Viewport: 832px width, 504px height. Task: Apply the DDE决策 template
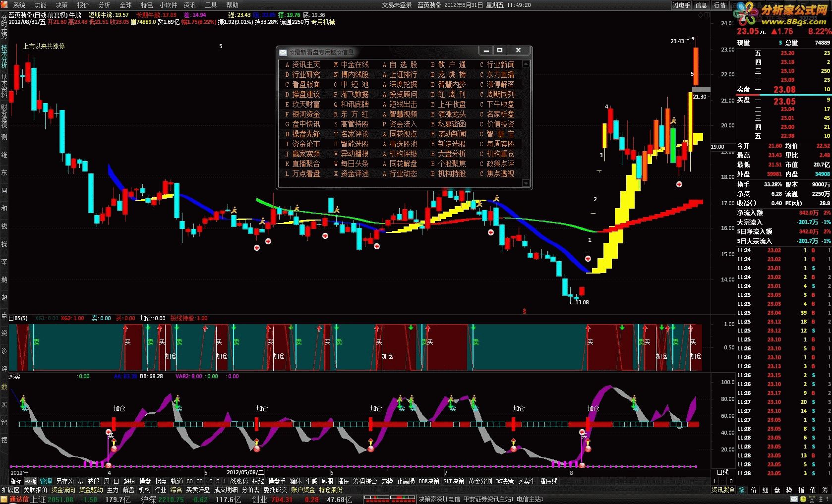point(429,481)
